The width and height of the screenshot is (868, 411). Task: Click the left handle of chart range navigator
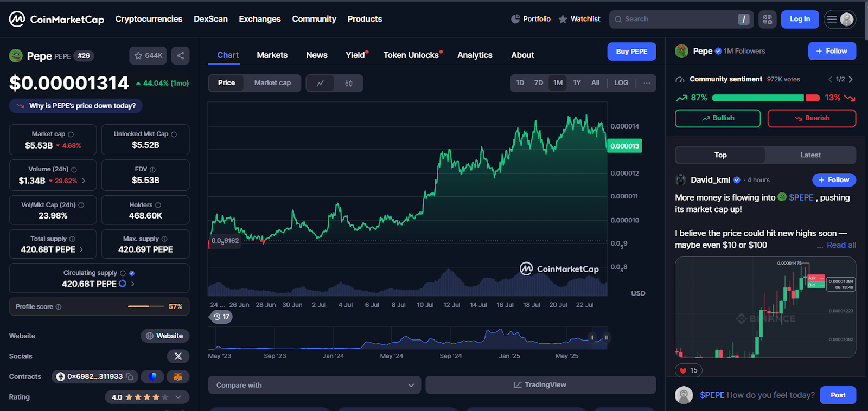592,338
